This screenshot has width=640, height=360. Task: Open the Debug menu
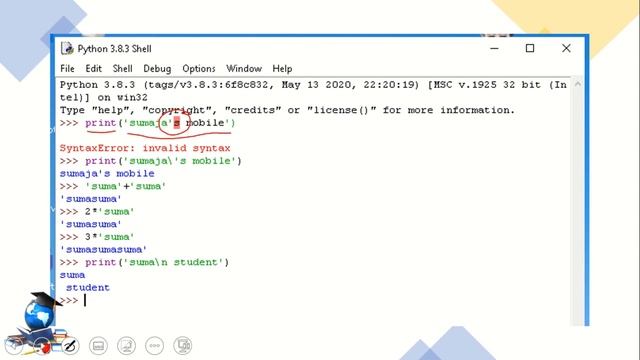157,69
